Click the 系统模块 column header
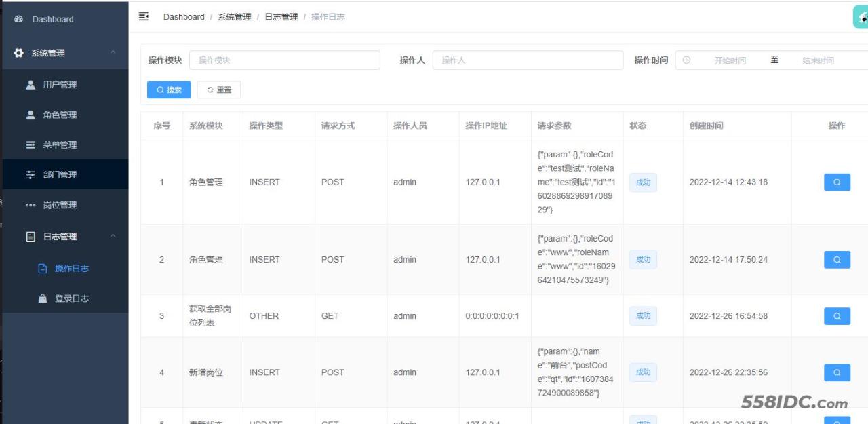 pos(206,126)
